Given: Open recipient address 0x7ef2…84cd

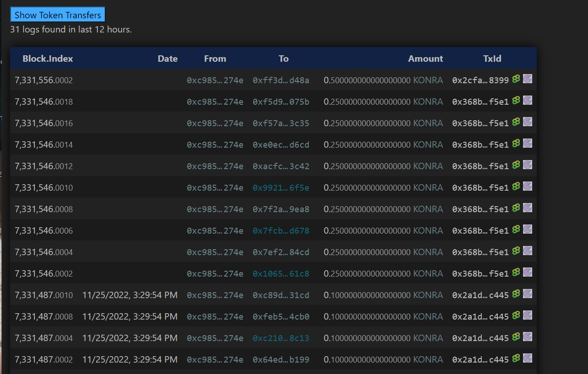Looking at the screenshot, I should tap(281, 252).
